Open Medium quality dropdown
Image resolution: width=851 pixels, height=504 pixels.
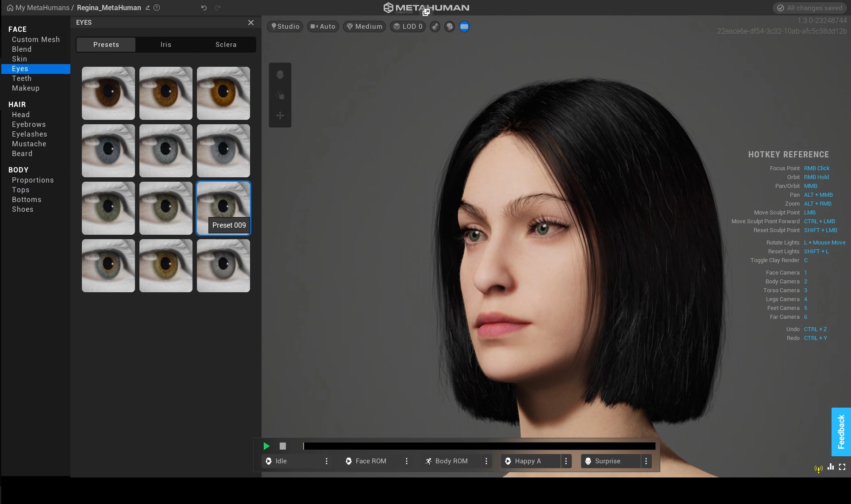[364, 27]
